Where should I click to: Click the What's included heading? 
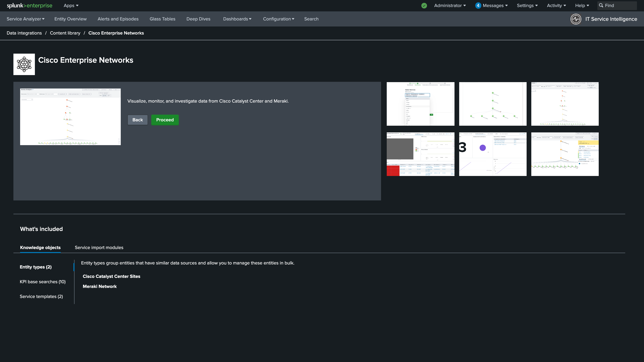point(41,229)
